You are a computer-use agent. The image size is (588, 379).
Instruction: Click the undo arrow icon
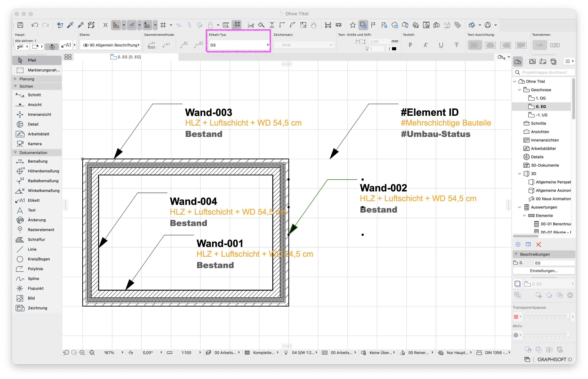(x=35, y=25)
